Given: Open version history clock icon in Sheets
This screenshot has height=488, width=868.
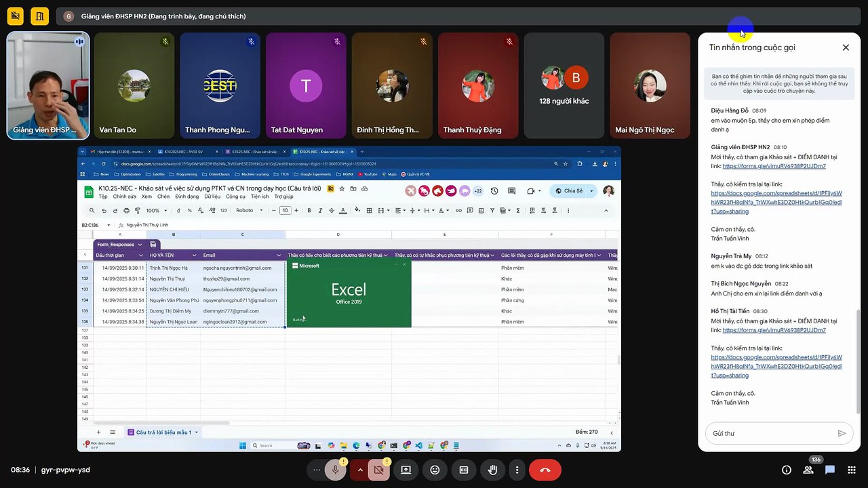Looking at the screenshot, I should point(494,191).
